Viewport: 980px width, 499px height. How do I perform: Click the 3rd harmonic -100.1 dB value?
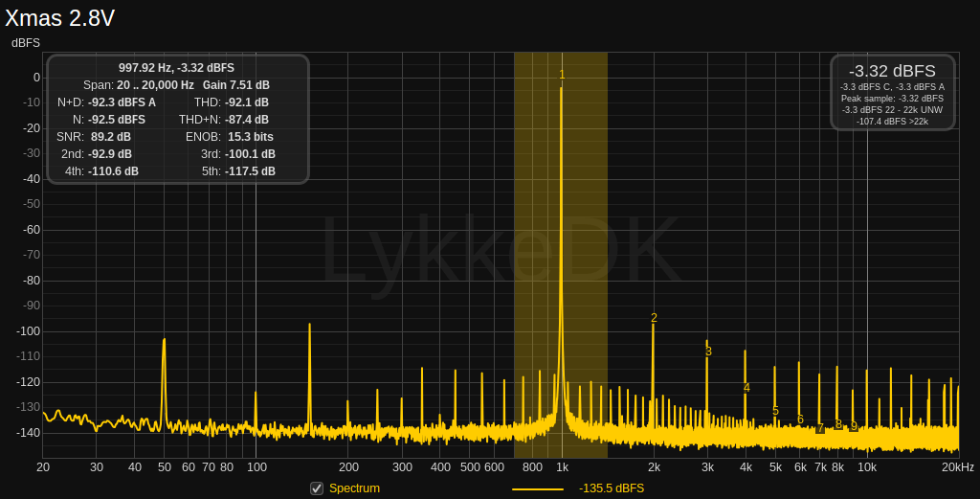tap(250, 154)
